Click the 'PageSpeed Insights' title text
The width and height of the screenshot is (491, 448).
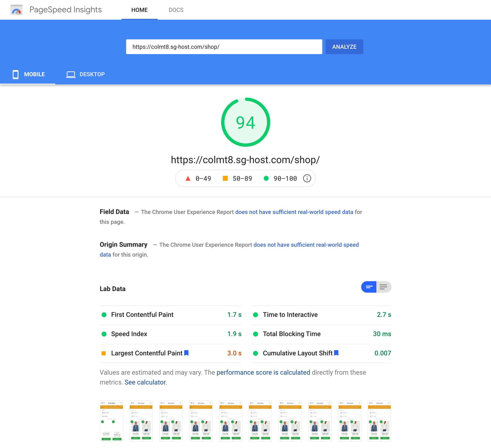point(66,10)
